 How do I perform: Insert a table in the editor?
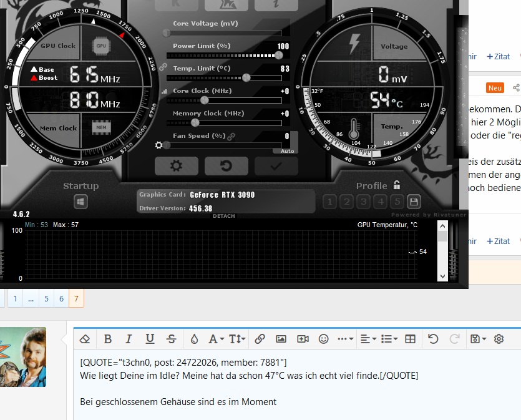411,339
